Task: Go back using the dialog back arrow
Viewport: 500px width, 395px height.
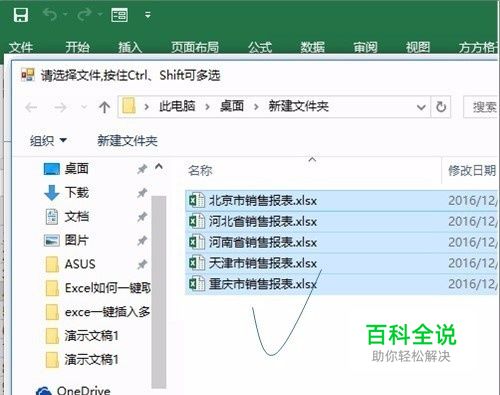Action: click(31, 107)
